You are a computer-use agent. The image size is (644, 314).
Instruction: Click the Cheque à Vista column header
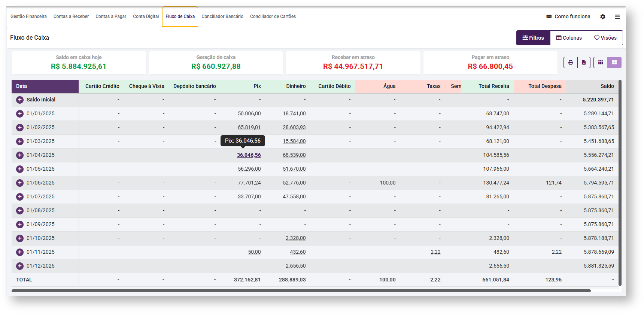(147, 86)
